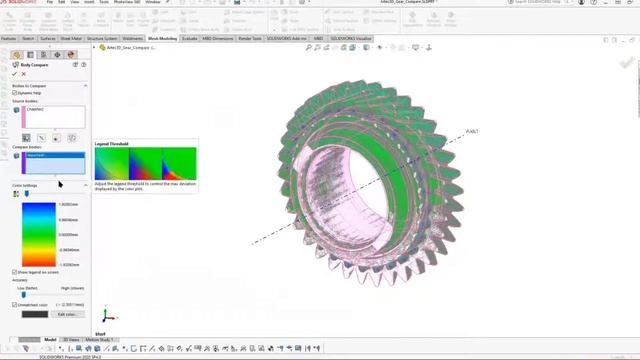Click the Body Compare help question icon
This screenshot has height=360, width=640.
[x=84, y=64]
